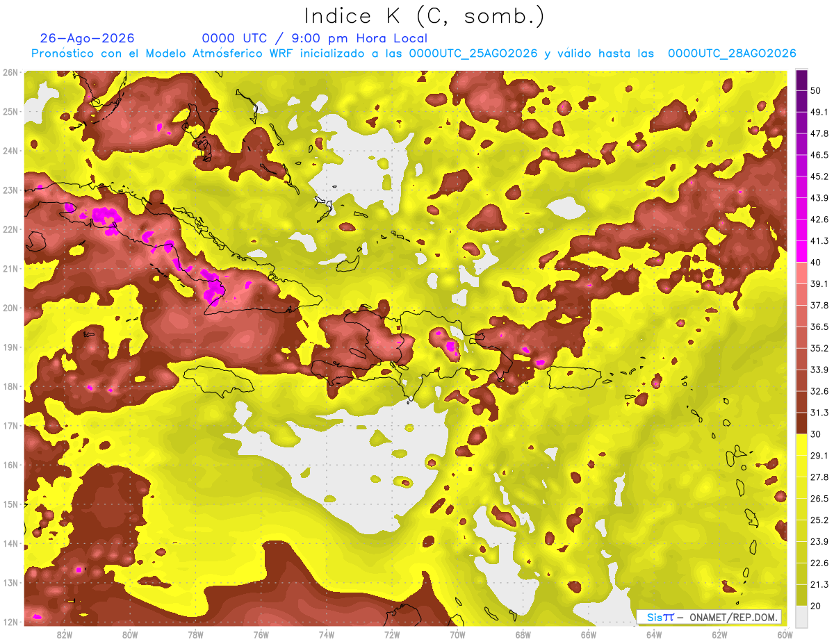Click color bar value "31.3"

[819, 413]
